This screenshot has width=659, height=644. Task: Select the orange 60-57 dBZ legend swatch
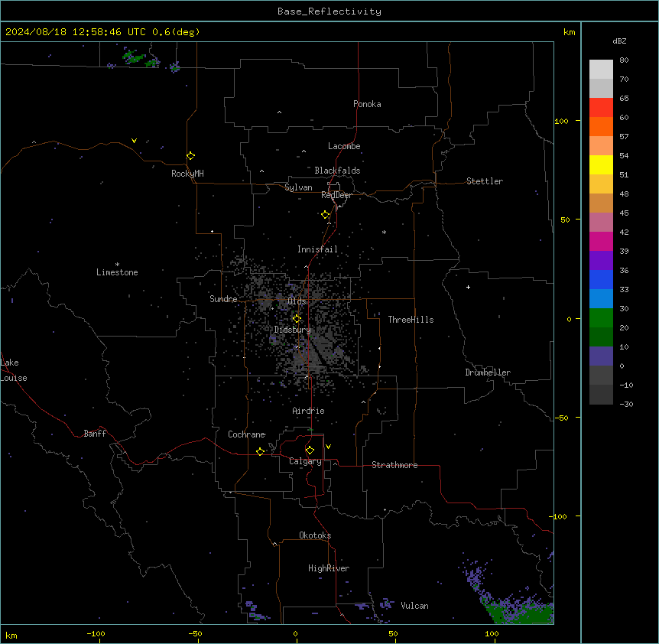point(601,127)
